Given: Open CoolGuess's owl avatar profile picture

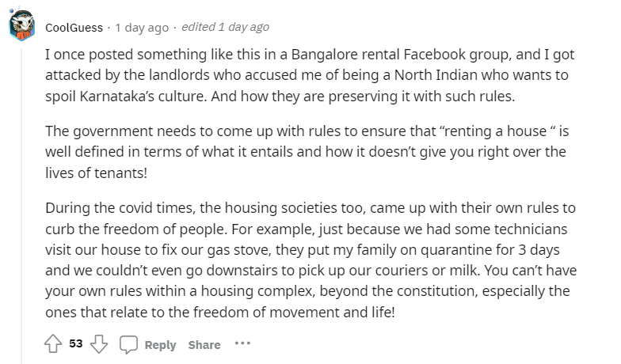Looking at the screenshot, I should tap(22, 25).
